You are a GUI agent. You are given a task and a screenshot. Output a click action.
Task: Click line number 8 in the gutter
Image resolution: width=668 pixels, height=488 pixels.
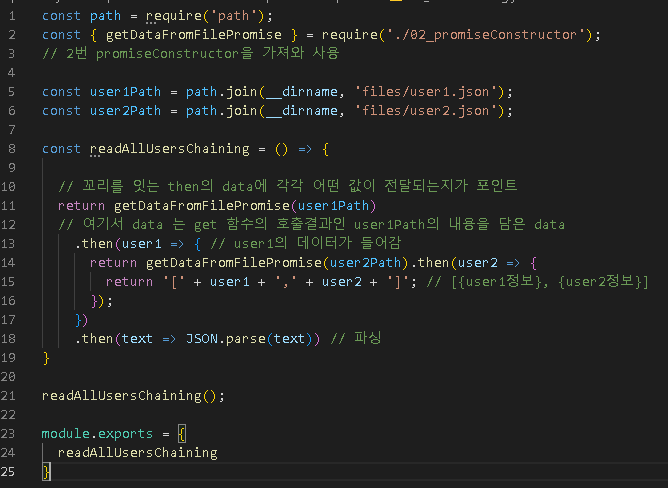point(12,149)
